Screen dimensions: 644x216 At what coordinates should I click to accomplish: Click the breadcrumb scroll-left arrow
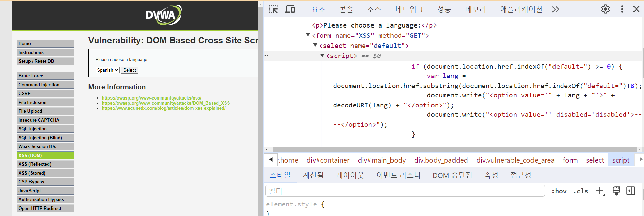(x=271, y=159)
